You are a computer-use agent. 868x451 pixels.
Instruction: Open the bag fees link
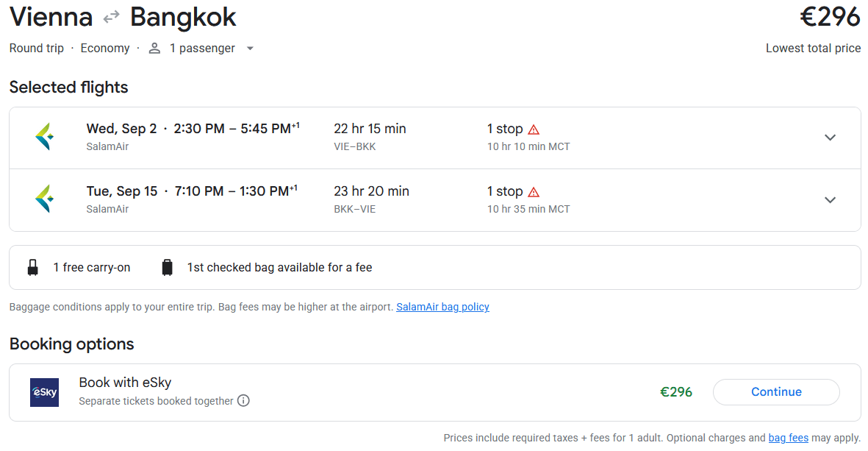[x=789, y=438]
